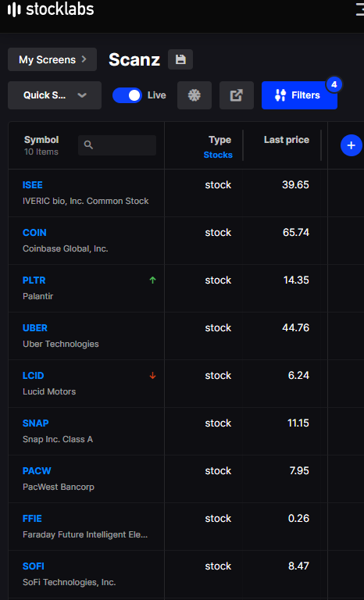The width and height of the screenshot is (364, 600).
Task: Open the Filters button
Action: pos(299,95)
